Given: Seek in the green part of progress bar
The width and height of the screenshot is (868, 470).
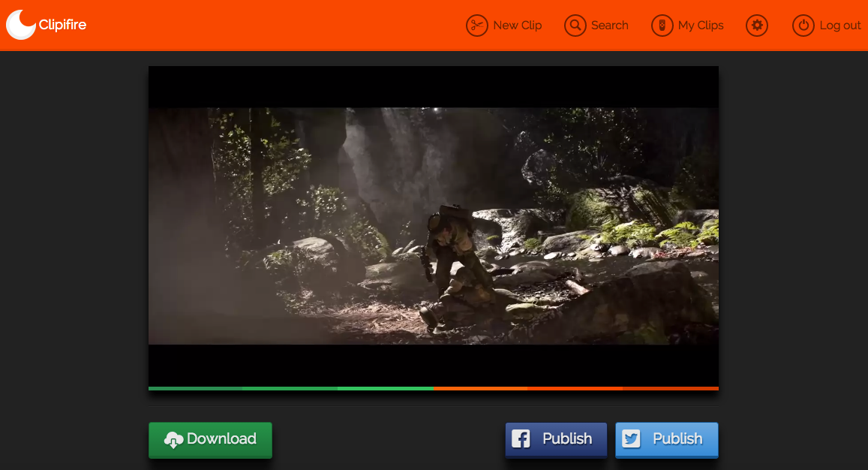Looking at the screenshot, I should pyautogui.click(x=290, y=388).
